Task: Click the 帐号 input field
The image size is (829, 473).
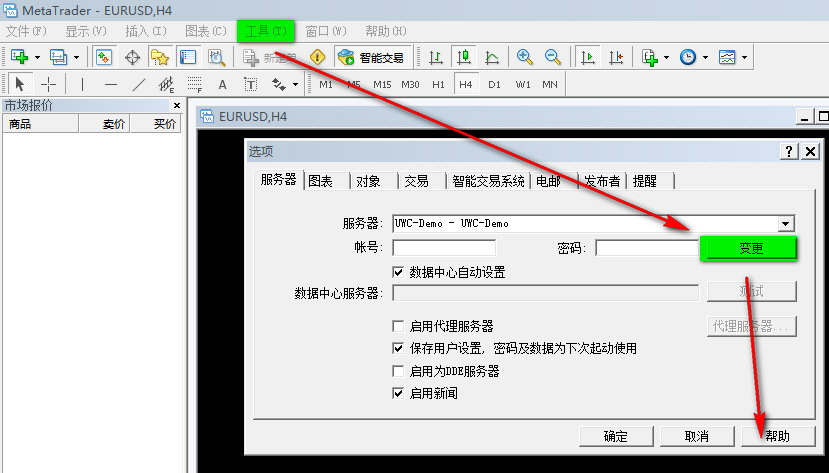Action: (x=444, y=247)
